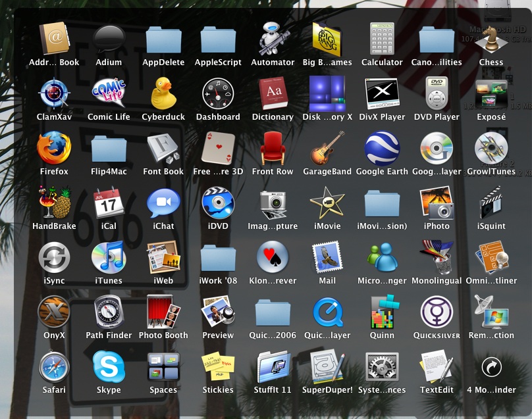532x419 pixels.
Task: Open the HandBrake application
Action: pyautogui.click(x=54, y=203)
